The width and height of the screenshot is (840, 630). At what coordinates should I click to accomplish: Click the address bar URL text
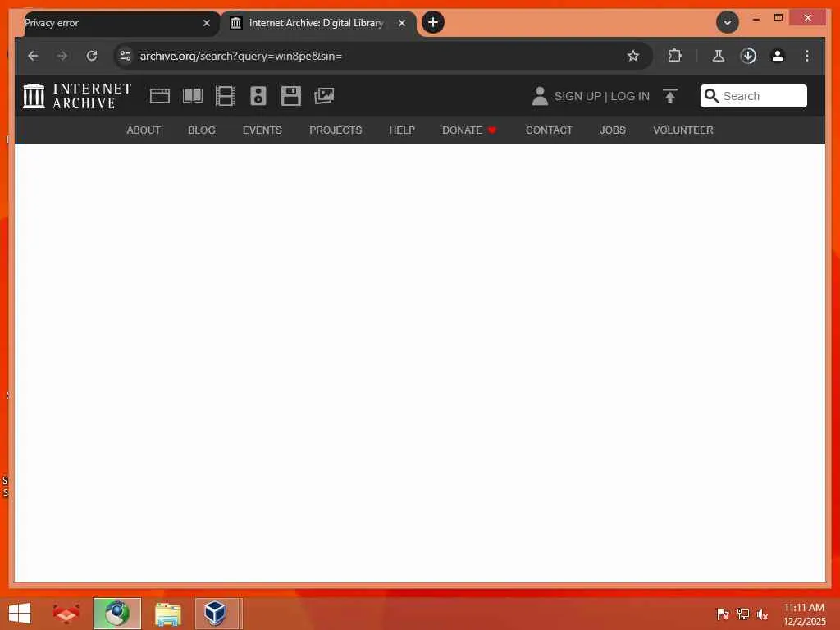[x=241, y=56]
